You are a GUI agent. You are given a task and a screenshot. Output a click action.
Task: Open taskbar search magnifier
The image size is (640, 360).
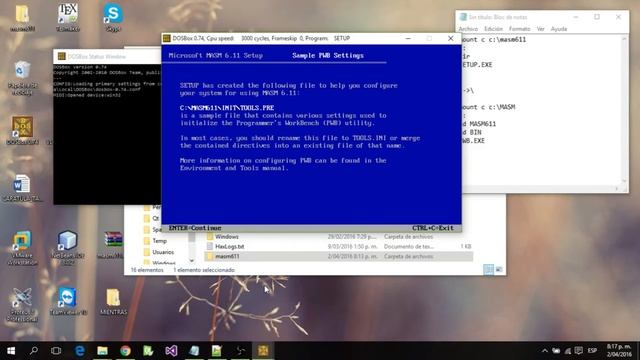click(34, 351)
